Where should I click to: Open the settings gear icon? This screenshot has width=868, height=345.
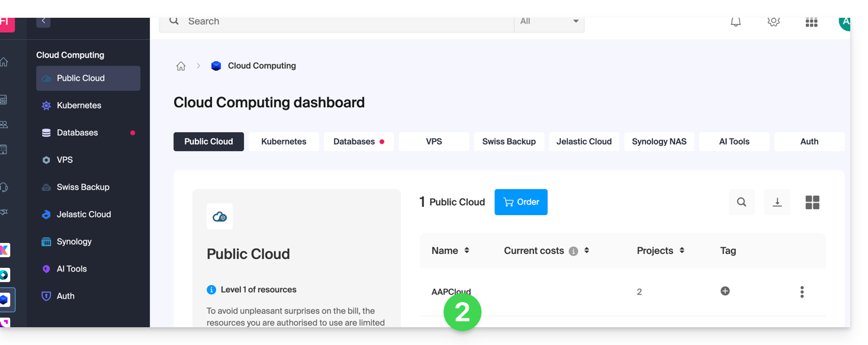[773, 22]
